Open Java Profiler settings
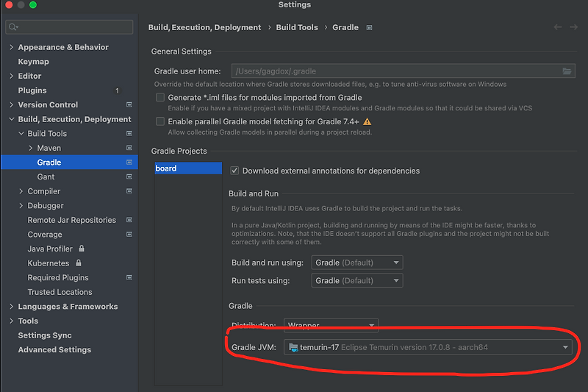588x392 pixels. click(50, 249)
